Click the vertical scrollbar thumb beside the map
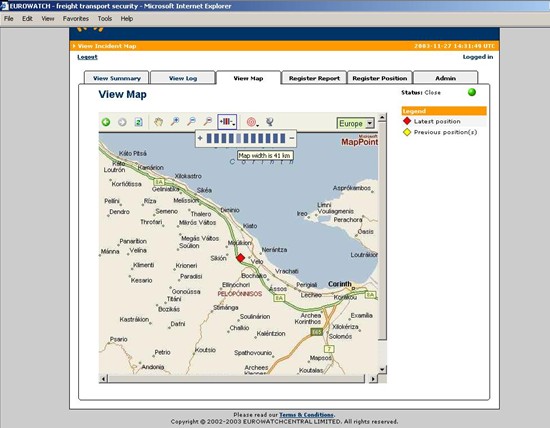 (382, 231)
